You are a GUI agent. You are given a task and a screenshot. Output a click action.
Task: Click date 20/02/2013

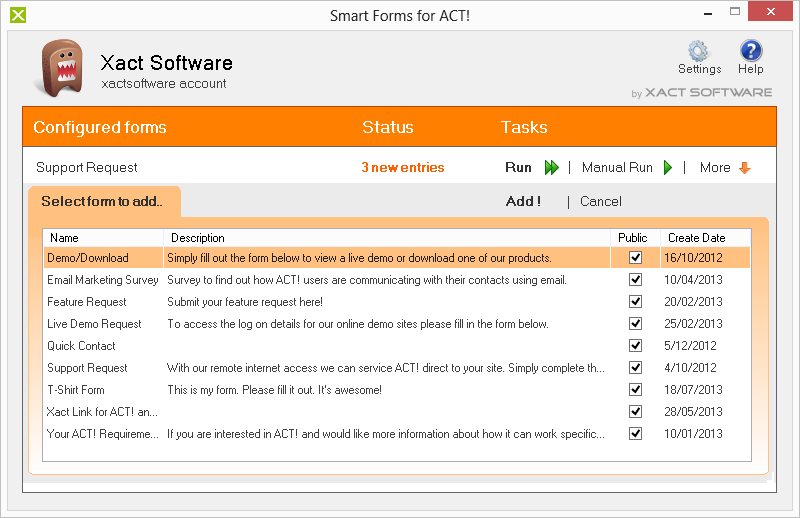click(x=693, y=302)
